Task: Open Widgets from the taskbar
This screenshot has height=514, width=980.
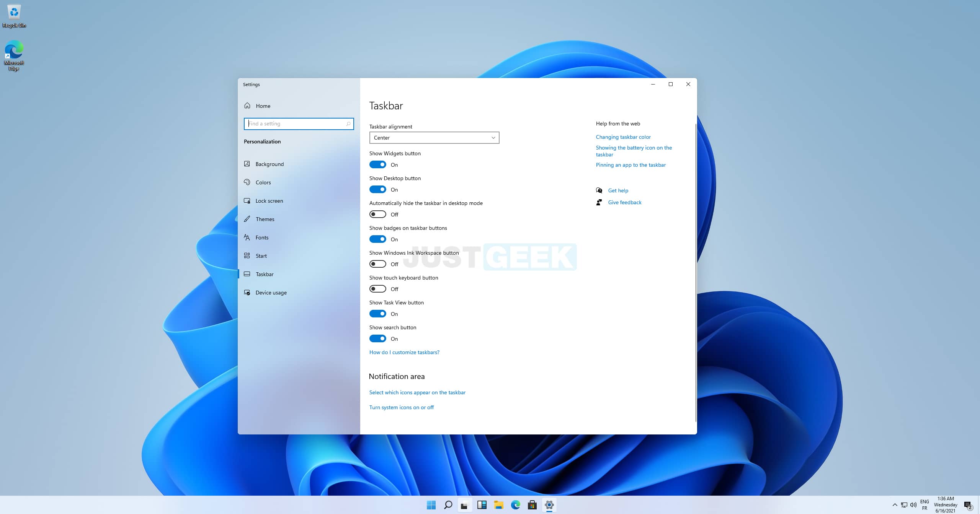Action: 482,505
